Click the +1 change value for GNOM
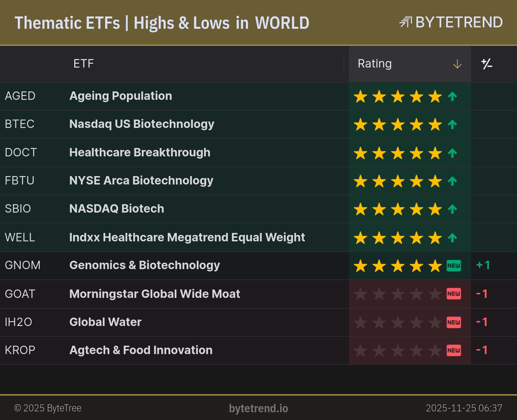 pyautogui.click(x=483, y=265)
